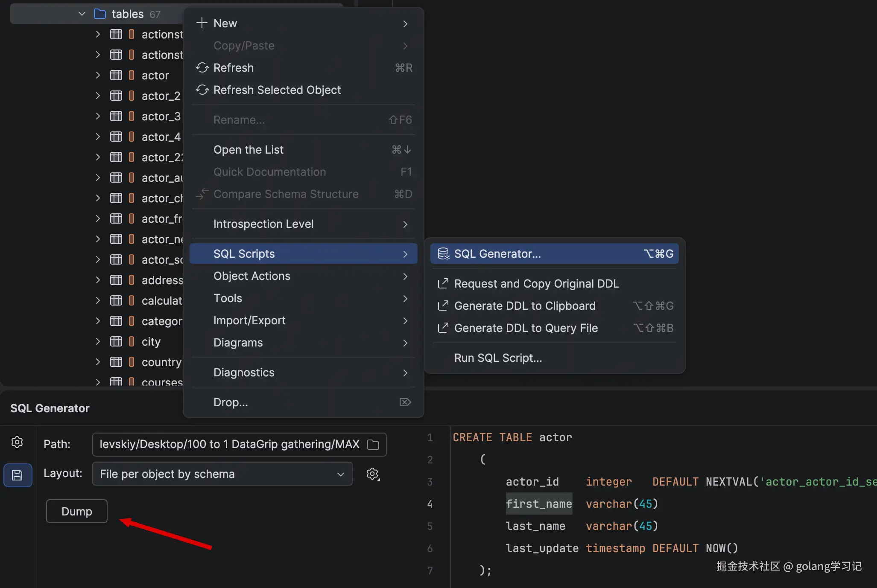
Task: Select Run SQL Script... menu entry
Action: point(498,358)
